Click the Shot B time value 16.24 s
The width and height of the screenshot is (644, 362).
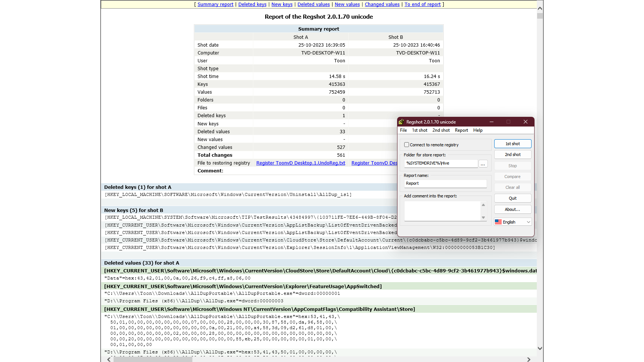pos(432,77)
